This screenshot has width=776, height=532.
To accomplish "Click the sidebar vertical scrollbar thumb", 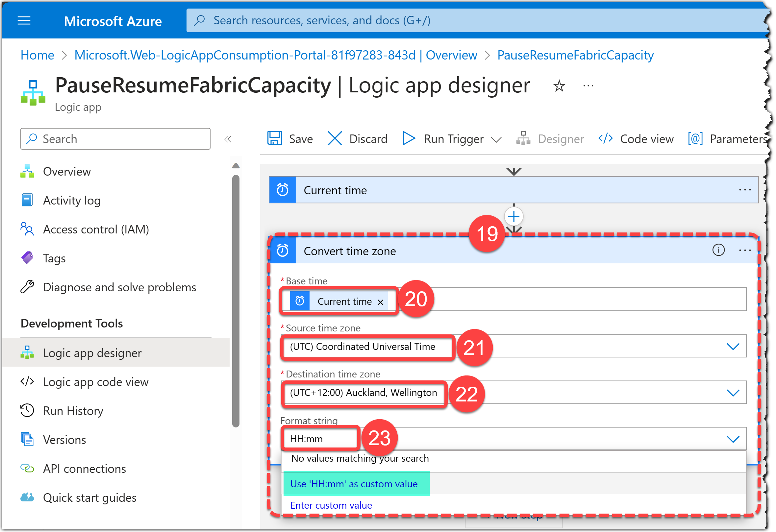I will 236,302.
